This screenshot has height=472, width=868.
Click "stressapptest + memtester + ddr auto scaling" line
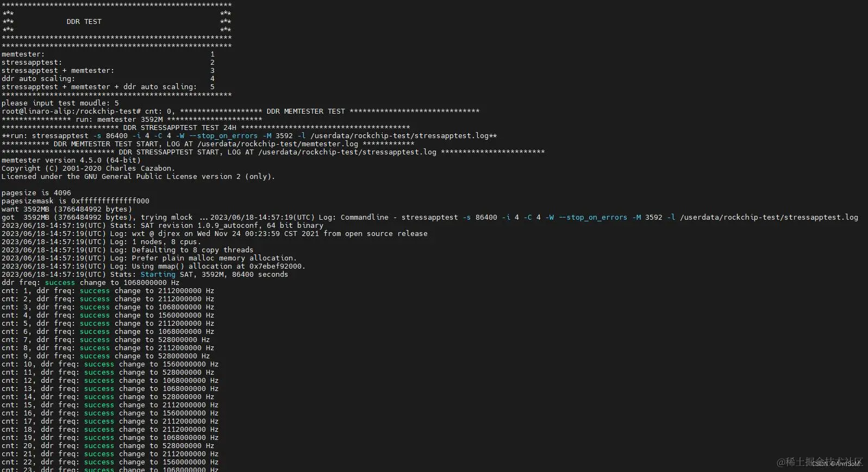pos(108,87)
